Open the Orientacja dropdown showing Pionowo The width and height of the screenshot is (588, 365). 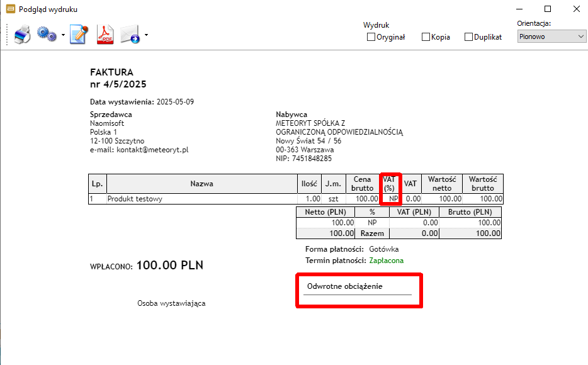click(x=551, y=36)
